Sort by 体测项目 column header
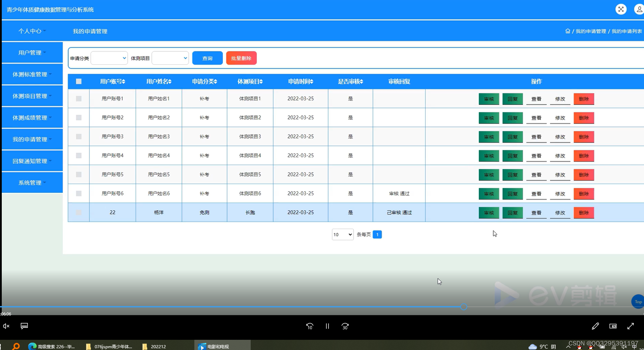This screenshot has height=350, width=644. (250, 81)
